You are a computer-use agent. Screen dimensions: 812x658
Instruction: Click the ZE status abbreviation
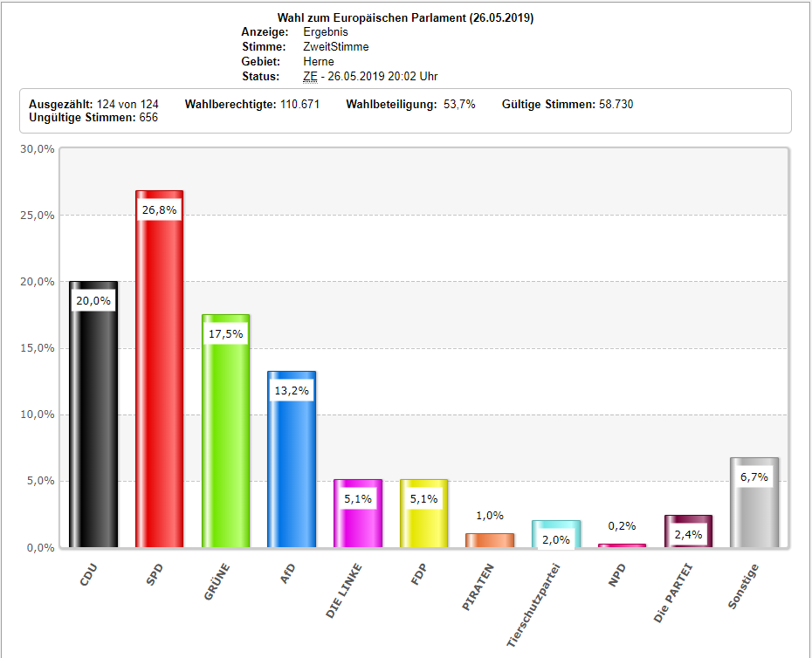310,77
